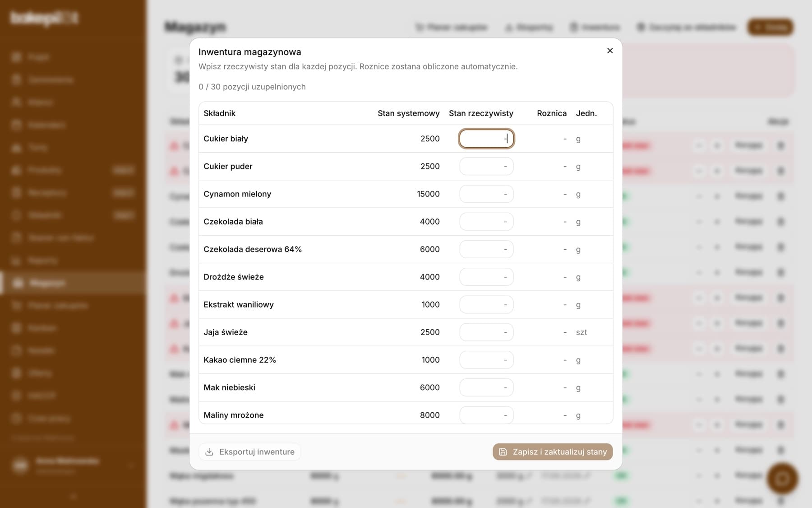Click the Składnik column header
Viewport: 812px width, 508px height.
pyautogui.click(x=220, y=113)
